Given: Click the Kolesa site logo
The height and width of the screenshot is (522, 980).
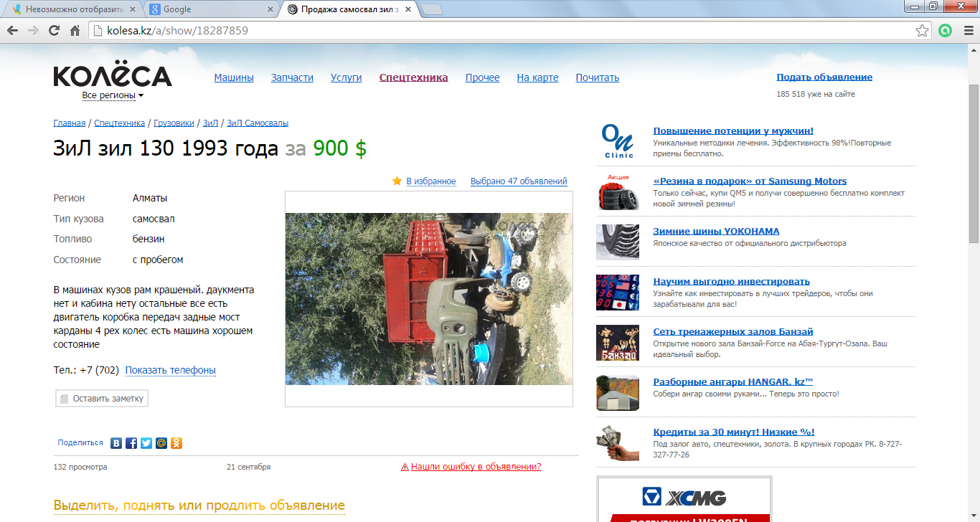Looking at the screenshot, I should coord(113,76).
